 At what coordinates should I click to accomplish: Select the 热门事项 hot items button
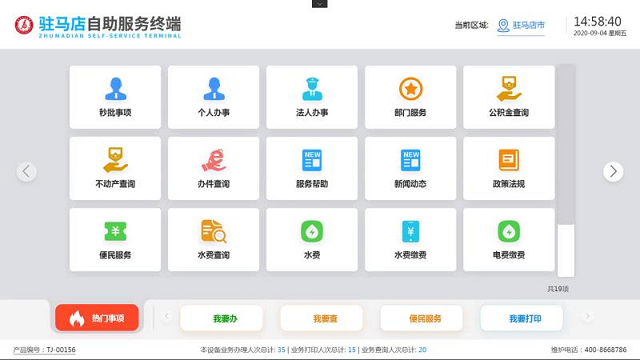pyautogui.click(x=97, y=318)
